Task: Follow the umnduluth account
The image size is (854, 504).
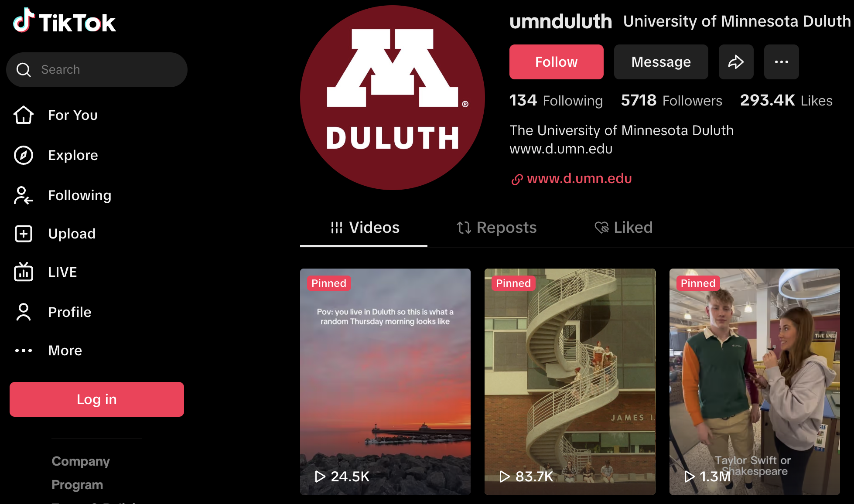Action: [x=557, y=62]
